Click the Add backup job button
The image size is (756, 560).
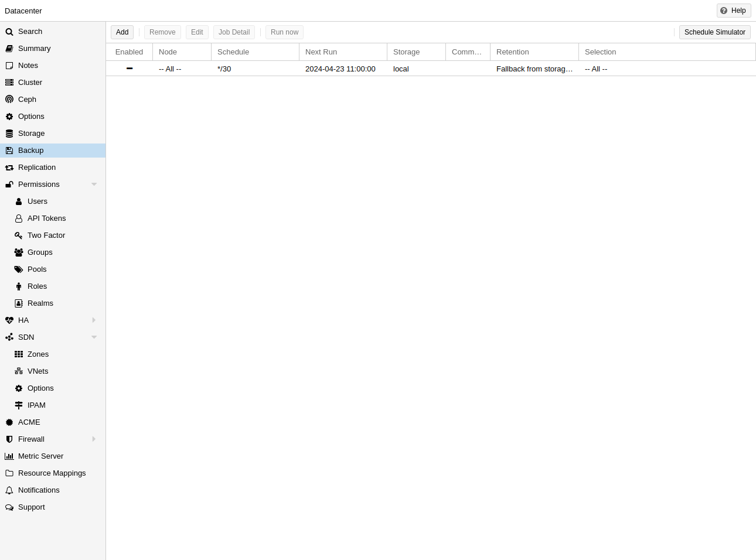point(122,32)
